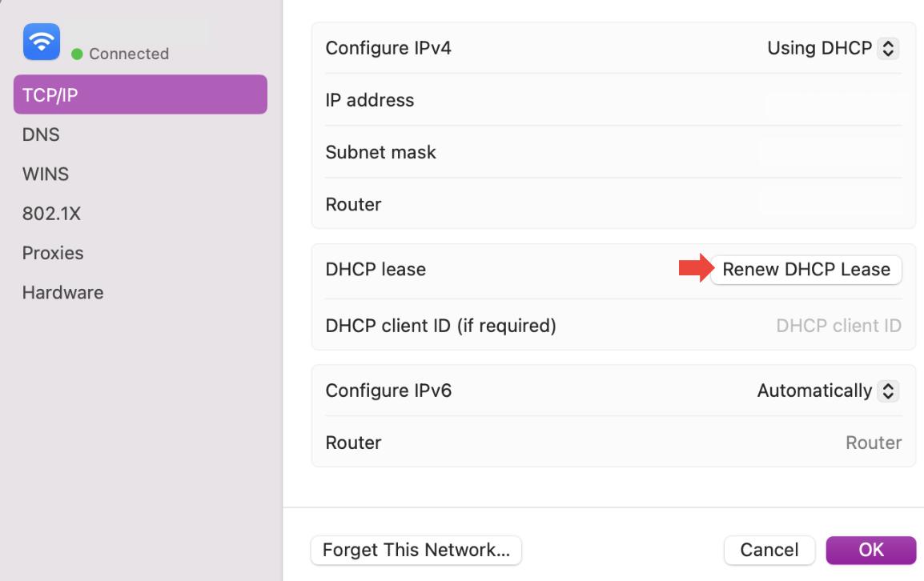Screen dimensions: 924x581
Task: Click the IPv6 Router field
Action: [x=874, y=443]
